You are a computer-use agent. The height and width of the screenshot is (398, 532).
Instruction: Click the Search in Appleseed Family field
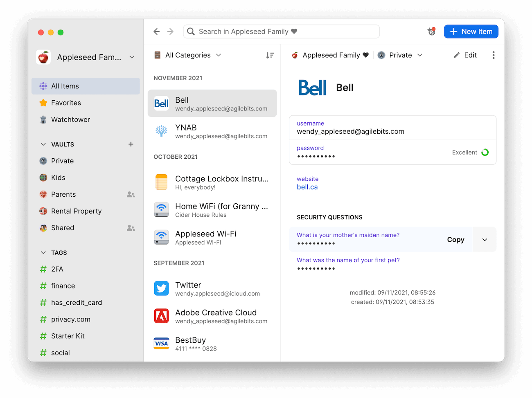coord(281,31)
